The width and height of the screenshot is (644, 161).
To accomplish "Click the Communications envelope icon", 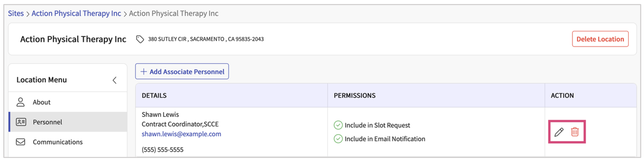I will (21, 142).
